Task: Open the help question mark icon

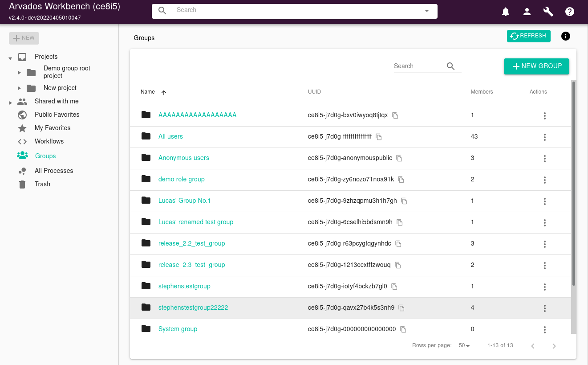Action: click(x=570, y=12)
